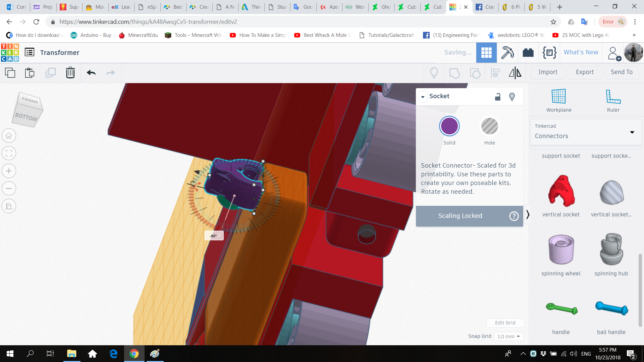The height and width of the screenshot is (362, 644).
Task: Open the Arduino - Buy bookmark
Action: coord(91,35)
